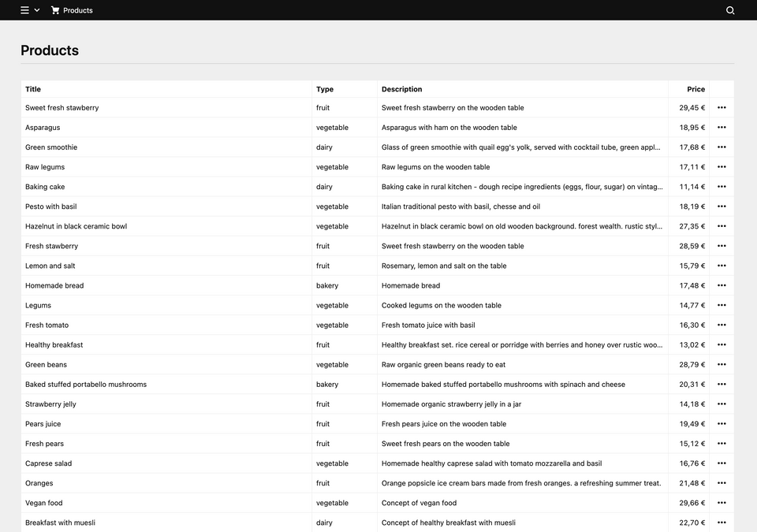
Task: Open the search magnifier icon
Action: pos(730,10)
